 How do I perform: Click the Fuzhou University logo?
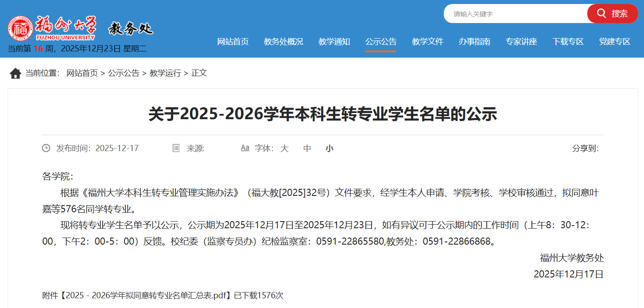(x=51, y=29)
